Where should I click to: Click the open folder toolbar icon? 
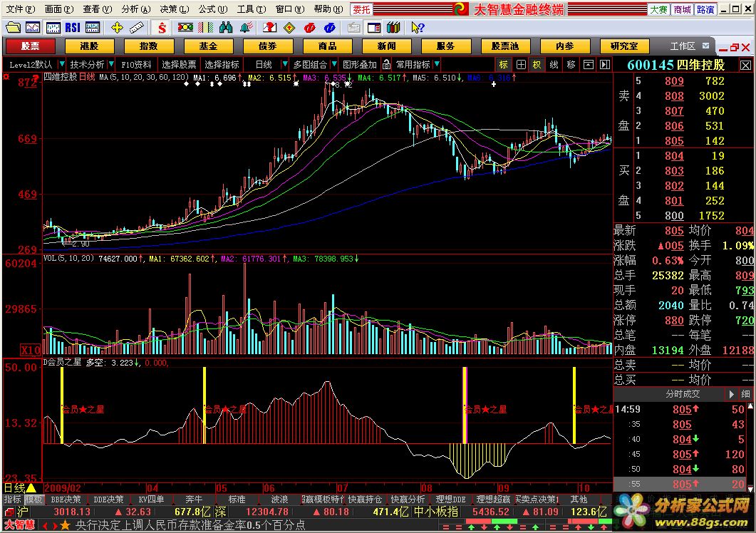pos(13,28)
